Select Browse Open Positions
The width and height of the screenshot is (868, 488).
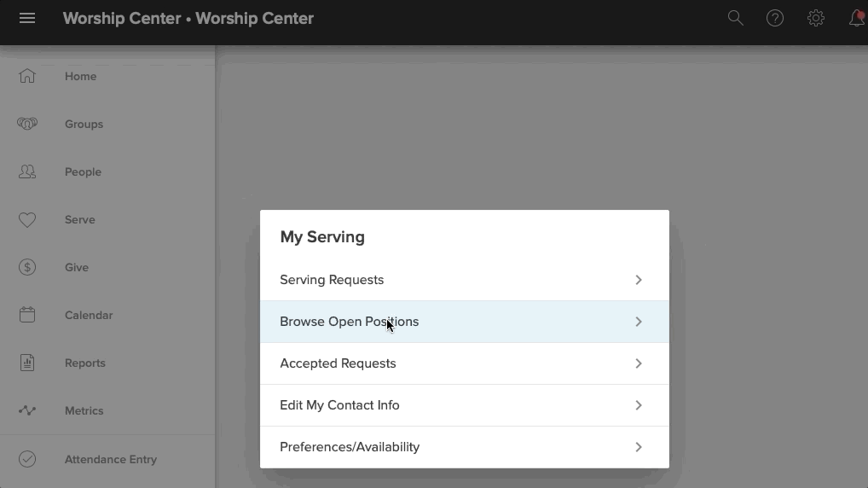(465, 322)
